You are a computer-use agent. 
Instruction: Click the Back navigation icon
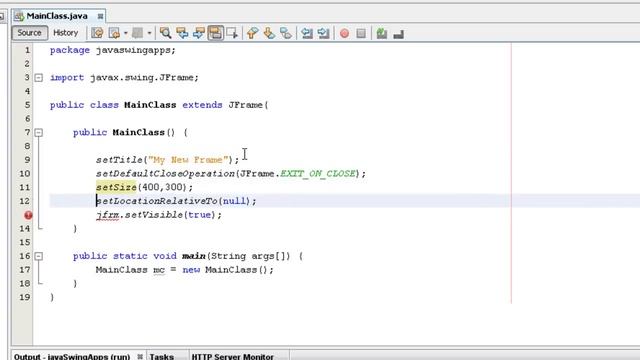pos(115,33)
